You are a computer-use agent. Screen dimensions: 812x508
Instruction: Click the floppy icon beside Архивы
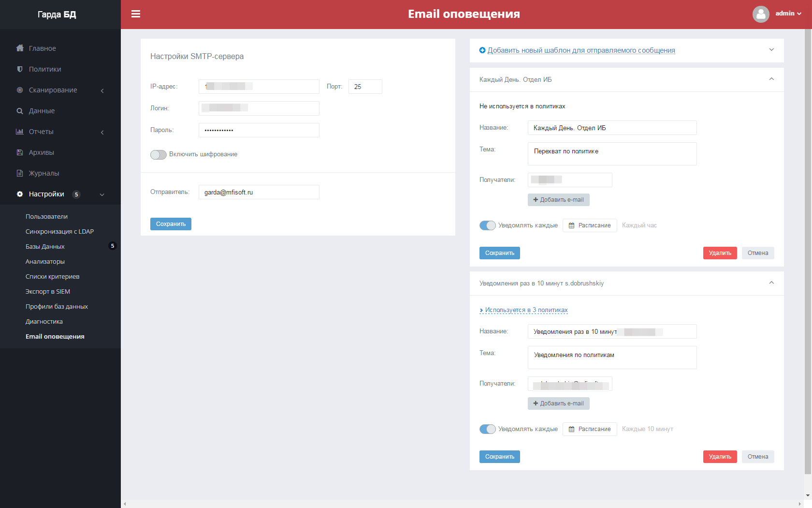[x=20, y=152]
